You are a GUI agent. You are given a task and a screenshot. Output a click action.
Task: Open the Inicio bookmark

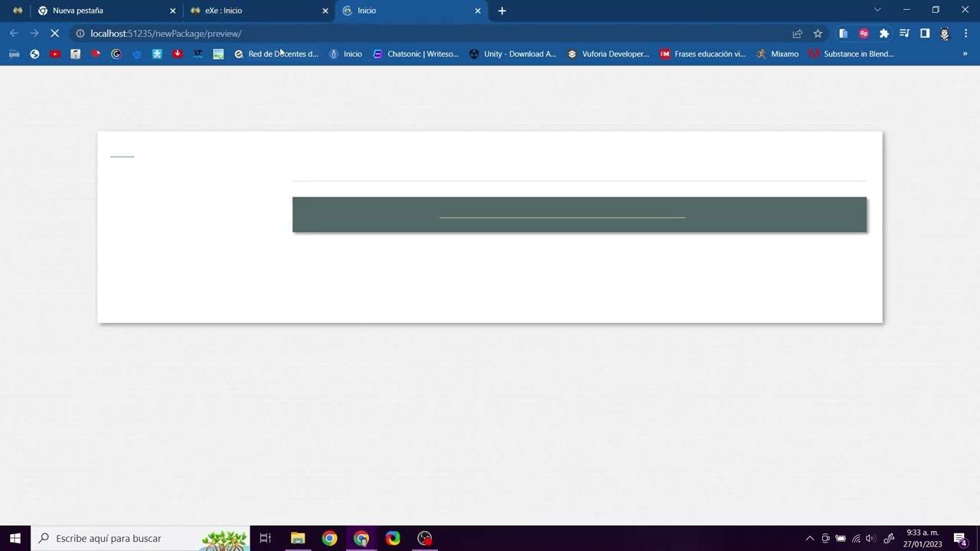[345, 54]
